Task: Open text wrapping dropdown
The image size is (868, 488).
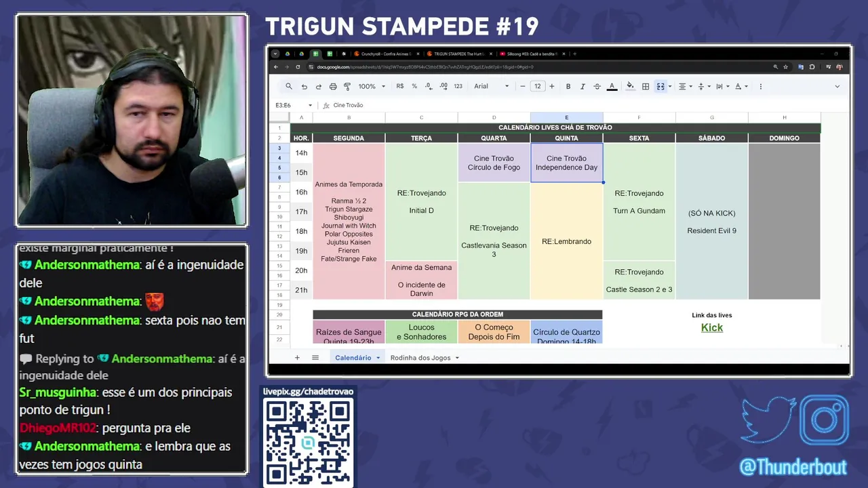Action: pyautogui.click(x=722, y=86)
